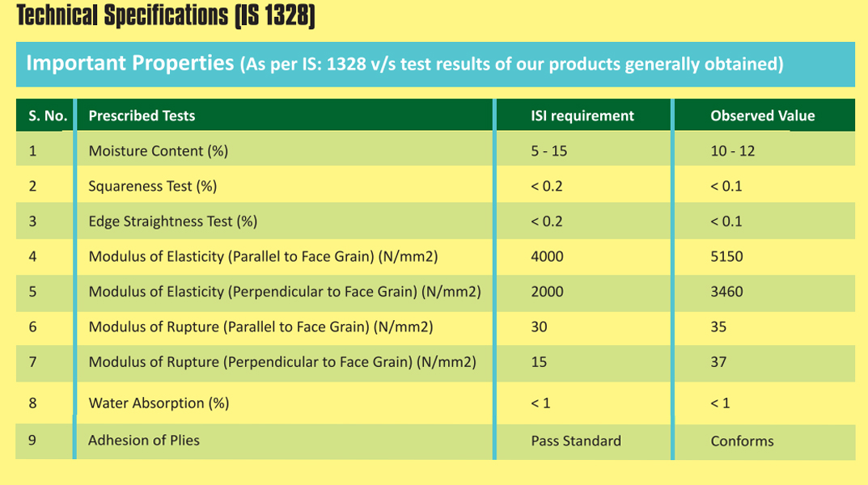The image size is (868, 485).
Task: Click the ISI value '15' in row 7
Action: 540,362
